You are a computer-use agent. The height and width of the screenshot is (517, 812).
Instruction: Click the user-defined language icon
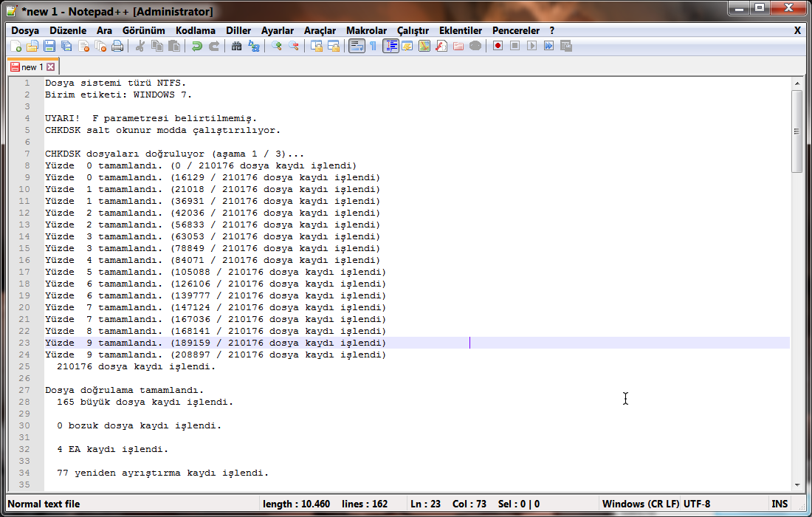[x=407, y=46]
